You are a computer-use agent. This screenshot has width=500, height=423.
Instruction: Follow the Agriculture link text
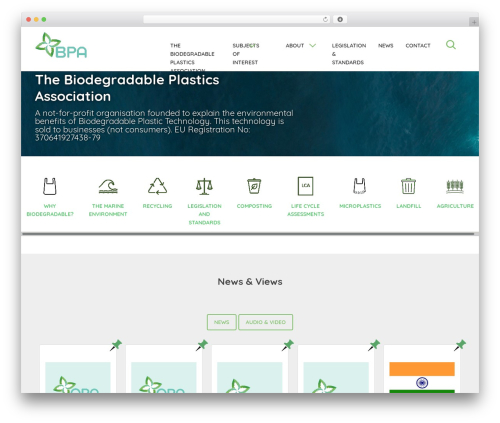[455, 206]
